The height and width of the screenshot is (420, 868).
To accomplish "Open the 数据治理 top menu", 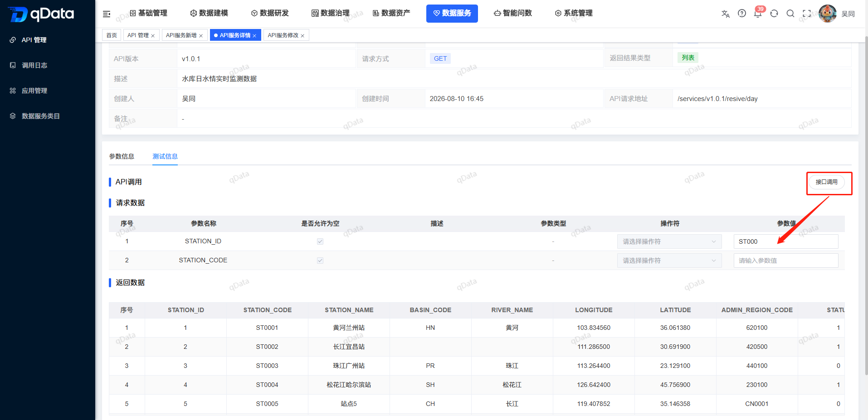I will tap(331, 13).
